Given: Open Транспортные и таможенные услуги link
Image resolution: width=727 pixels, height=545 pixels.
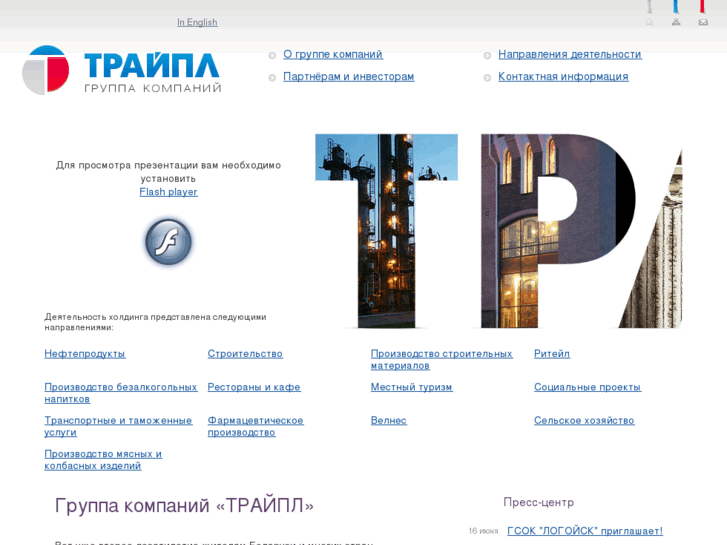Looking at the screenshot, I should (118, 426).
